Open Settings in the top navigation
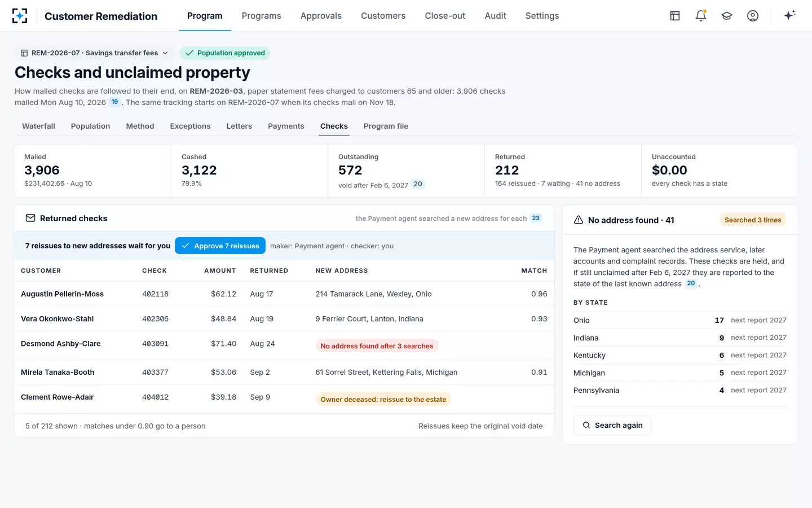 pyautogui.click(x=542, y=16)
